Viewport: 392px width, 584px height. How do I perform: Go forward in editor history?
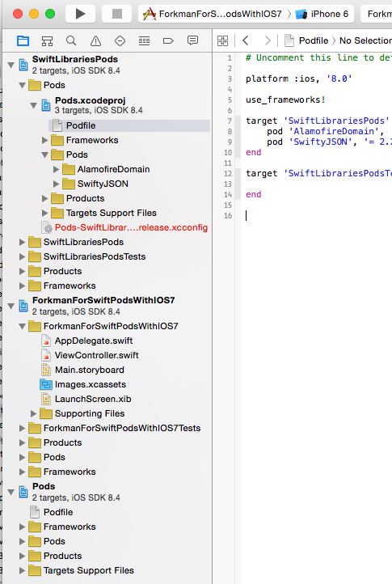(x=268, y=40)
